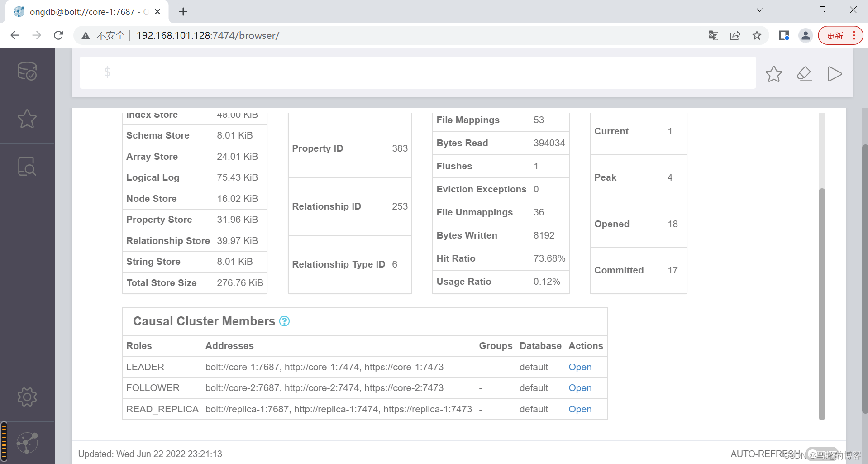Click the LEADER role cell
868x464 pixels.
[145, 367]
